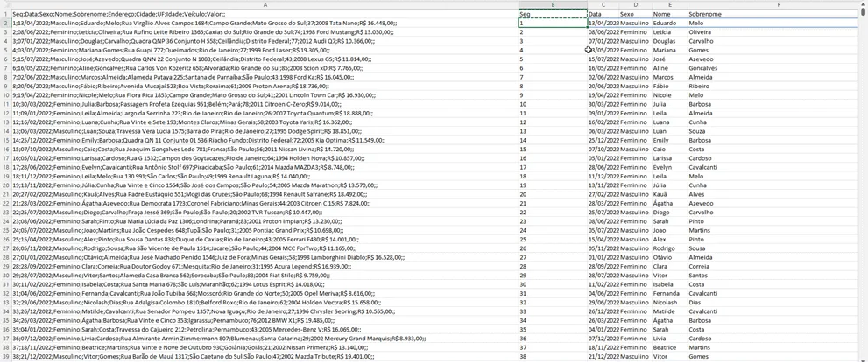The width and height of the screenshot is (868, 363).
Task: Select the name cell 'Kauã'
Action: click(669, 194)
